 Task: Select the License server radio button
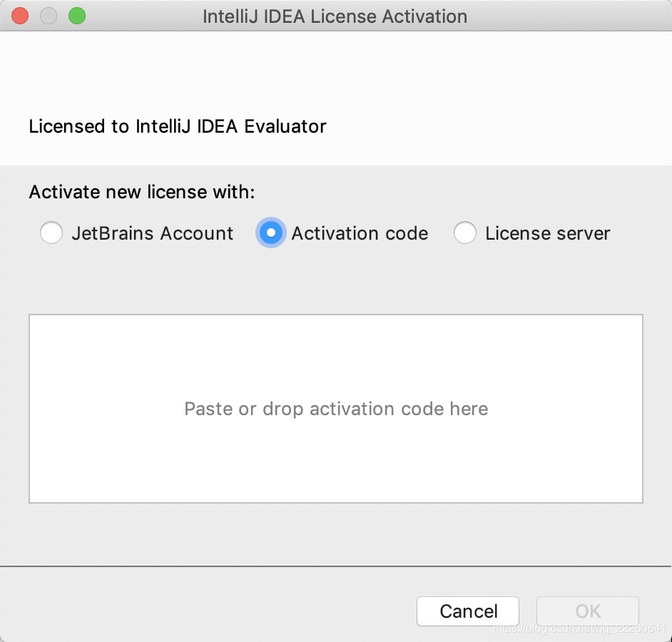(465, 233)
